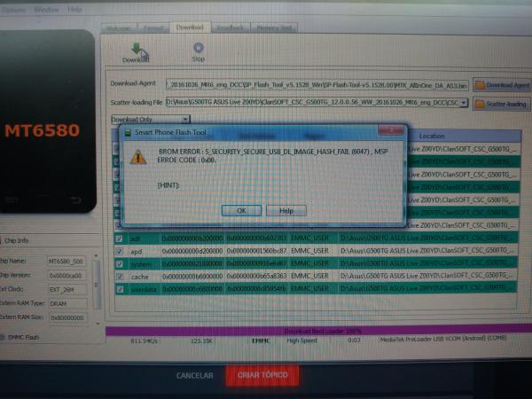Switch to the Format tab

pyautogui.click(x=153, y=27)
